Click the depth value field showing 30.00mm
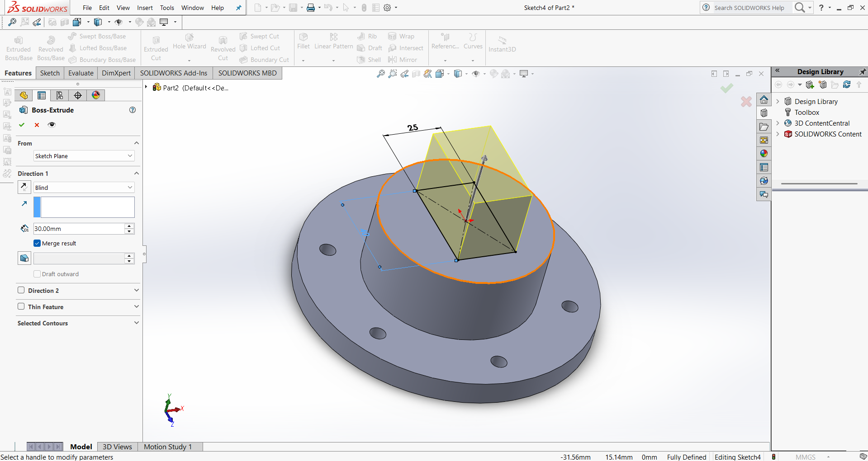868x461 pixels. pos(79,229)
